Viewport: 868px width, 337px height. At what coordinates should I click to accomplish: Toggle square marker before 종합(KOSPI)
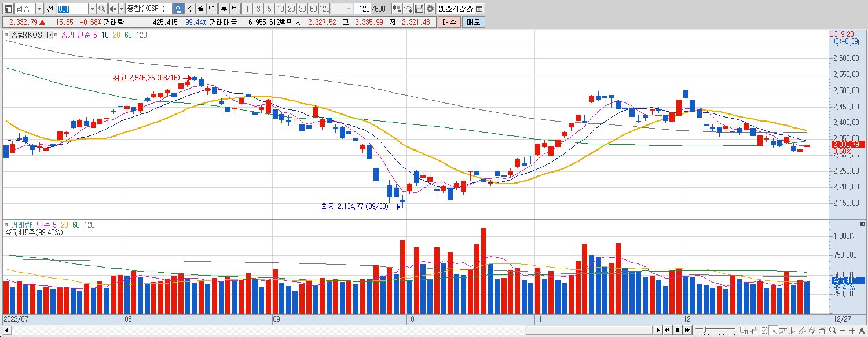(6, 35)
